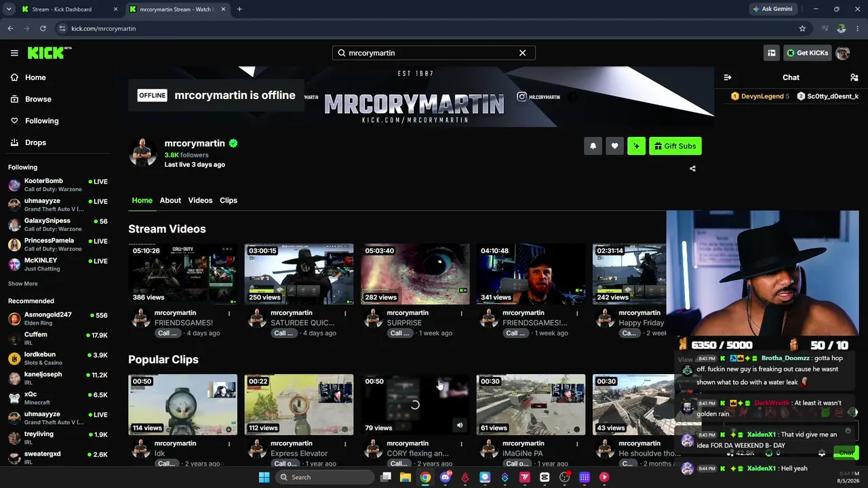Open the FRIENDSGAMES! 05:10:26 stream video
The width and height of the screenshot is (868, 488).
pos(183,274)
